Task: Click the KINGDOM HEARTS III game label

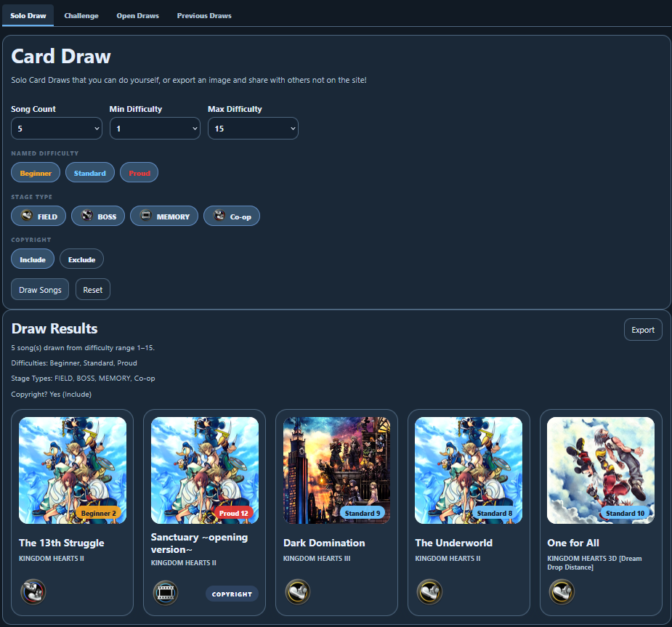Action: click(x=317, y=559)
